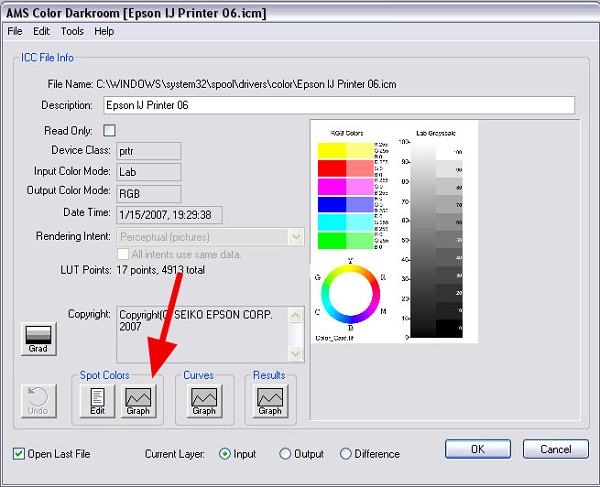Click the Output Color Mode field RGB
The width and height of the screenshot is (600, 487).
point(148,194)
